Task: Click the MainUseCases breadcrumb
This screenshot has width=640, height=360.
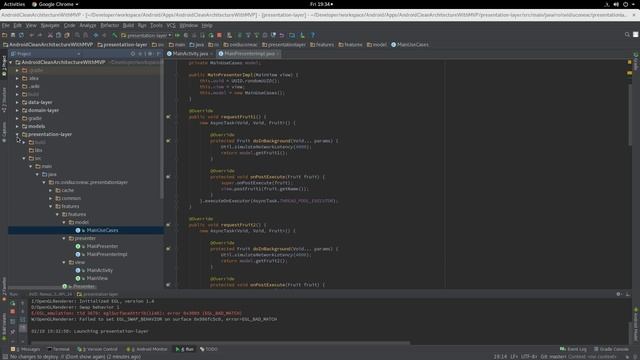Action: pyautogui.click(x=410, y=45)
